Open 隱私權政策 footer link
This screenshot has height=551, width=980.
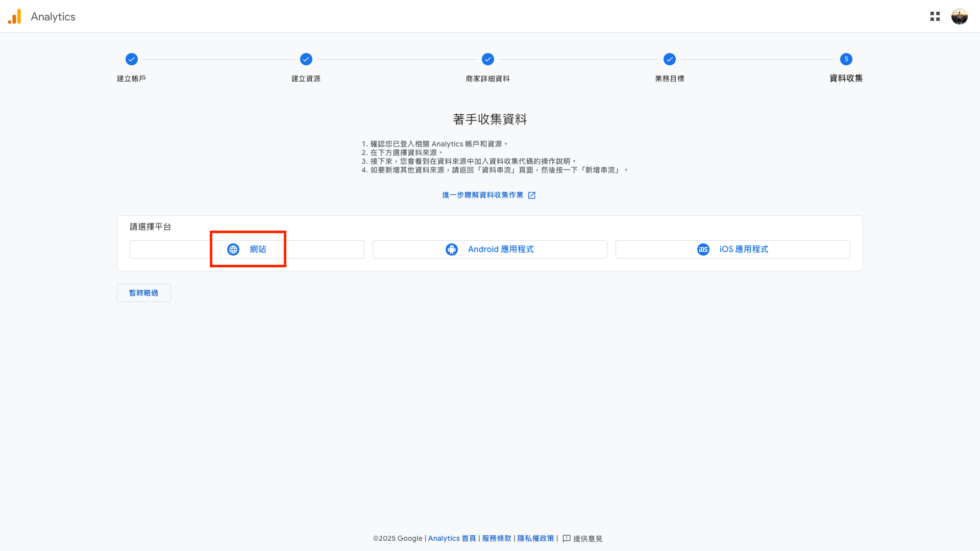coord(535,539)
